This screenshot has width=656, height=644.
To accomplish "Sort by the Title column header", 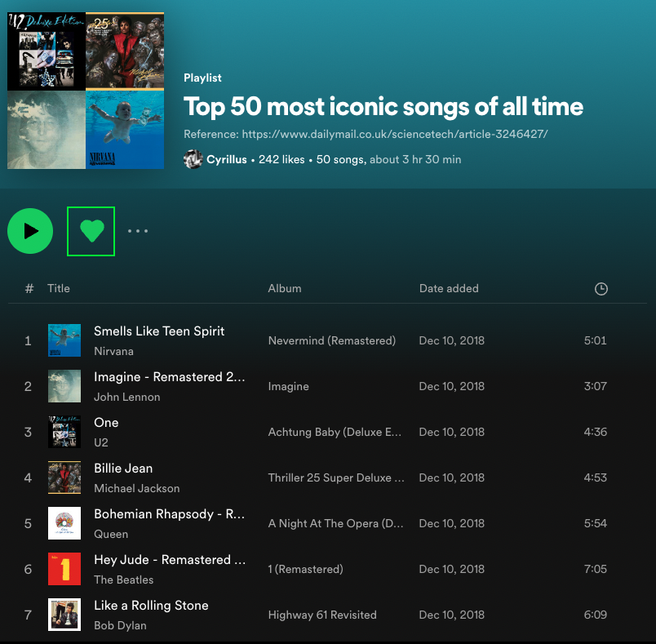I will [59, 288].
